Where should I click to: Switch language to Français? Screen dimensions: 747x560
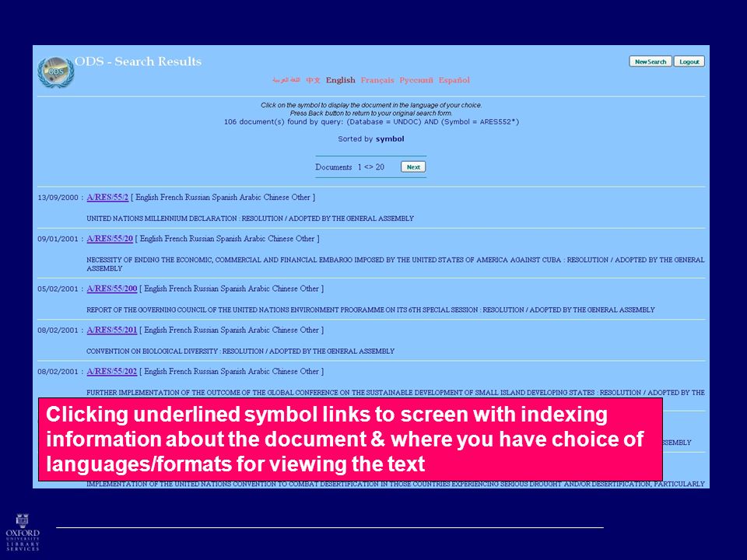pos(377,80)
